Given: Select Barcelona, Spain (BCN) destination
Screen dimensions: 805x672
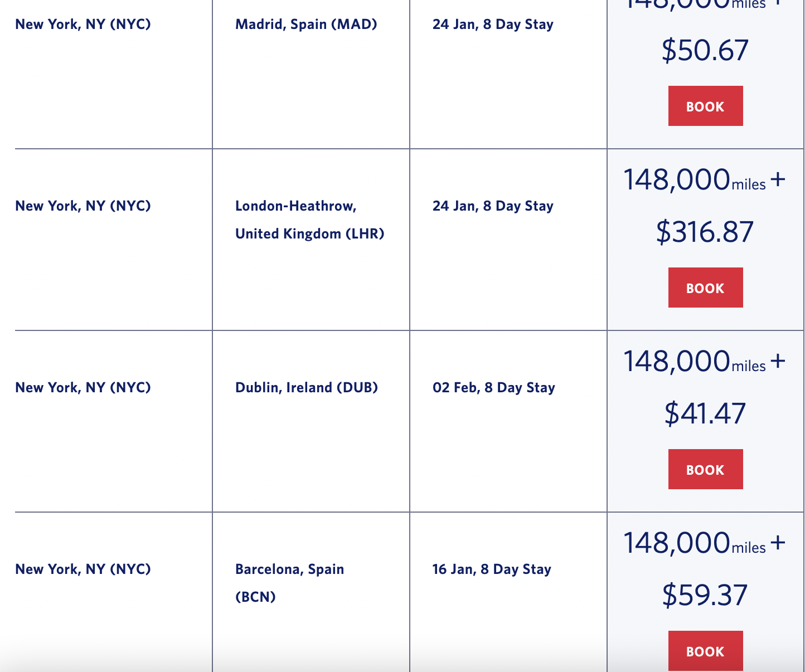Looking at the screenshot, I should click(290, 583).
